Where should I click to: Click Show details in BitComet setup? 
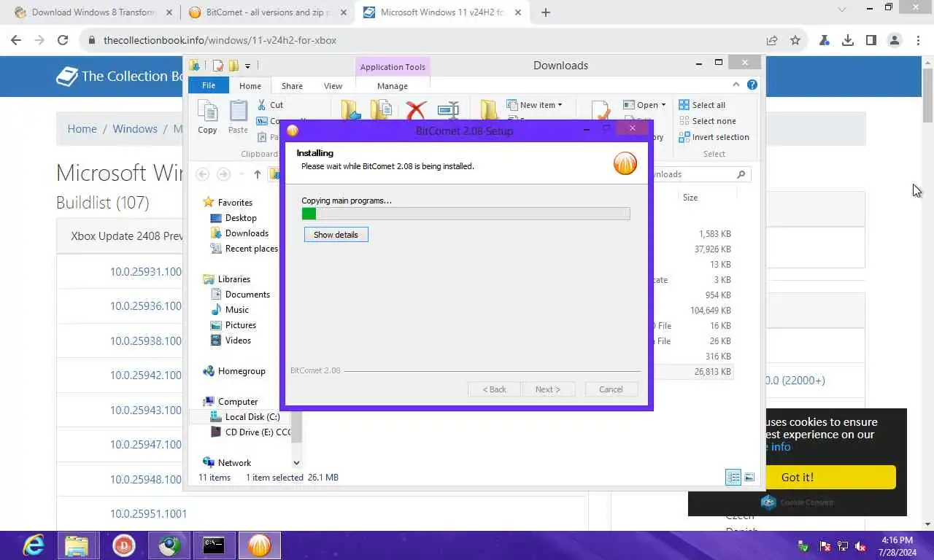click(x=336, y=235)
